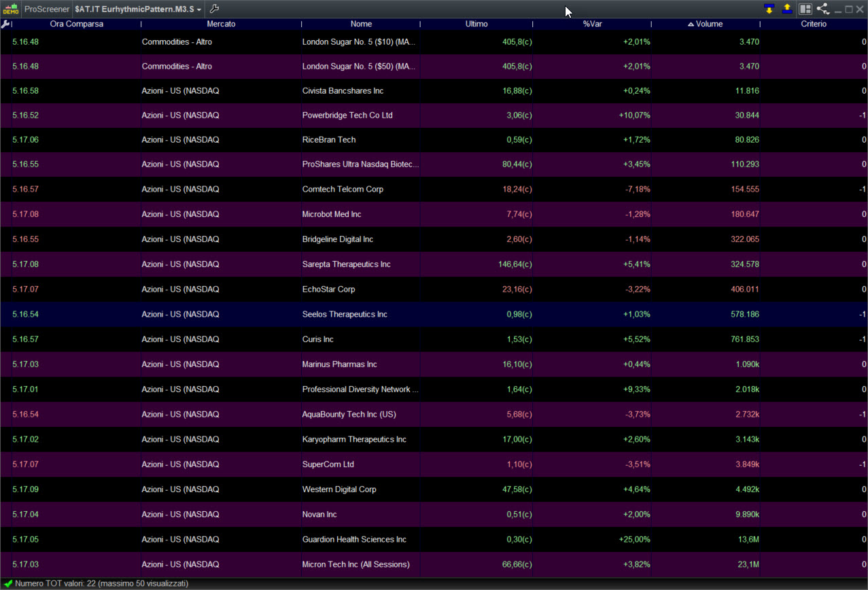The width and height of the screenshot is (868, 590).
Task: Select AquaBounty Tech Inc (US)
Action: pos(349,415)
